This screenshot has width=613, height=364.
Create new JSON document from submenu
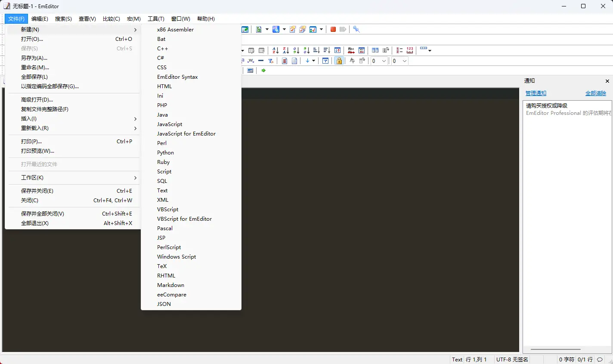pyautogui.click(x=191, y=304)
